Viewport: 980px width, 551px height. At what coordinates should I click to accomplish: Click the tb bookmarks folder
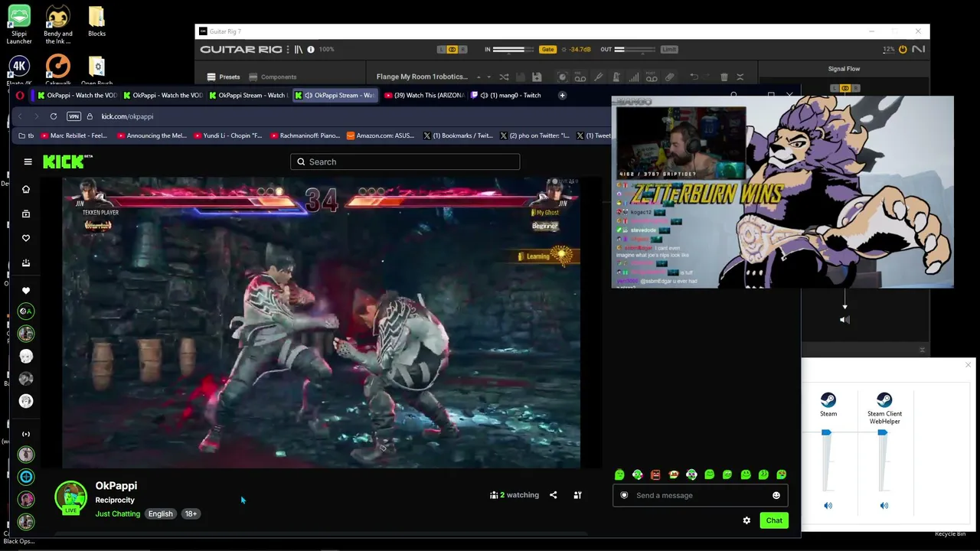tap(27, 135)
